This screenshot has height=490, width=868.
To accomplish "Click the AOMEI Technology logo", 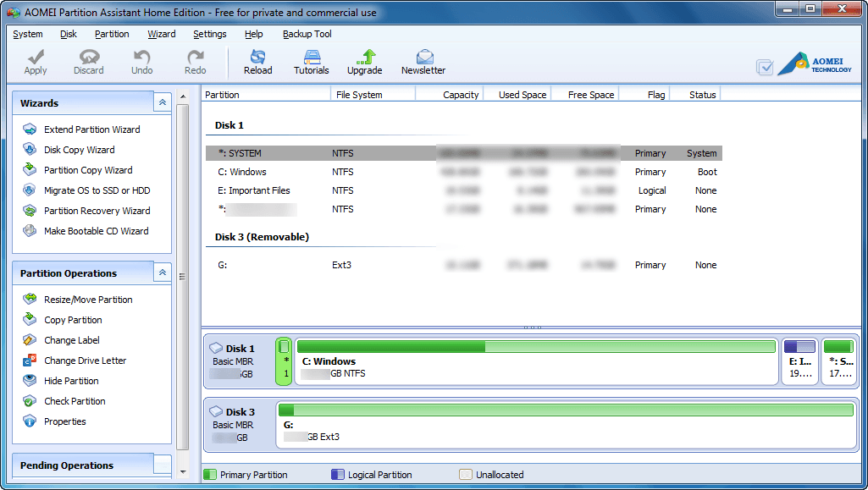I will tap(815, 63).
